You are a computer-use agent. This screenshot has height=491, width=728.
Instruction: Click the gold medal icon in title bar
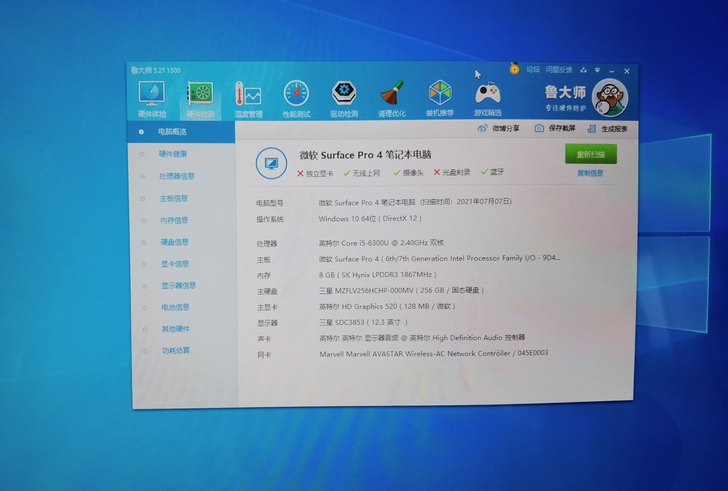tap(514, 69)
